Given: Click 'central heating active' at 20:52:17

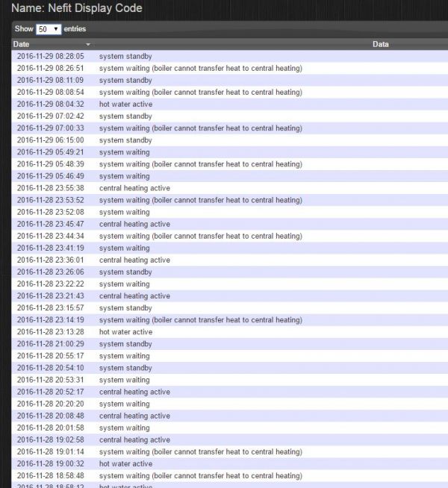Looking at the screenshot, I should click(134, 392).
